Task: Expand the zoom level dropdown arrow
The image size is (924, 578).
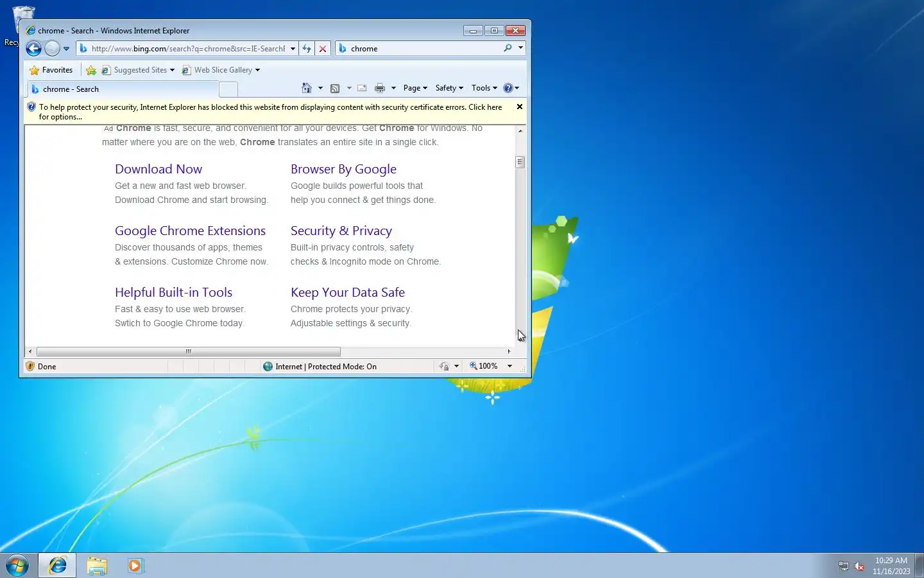Action: click(x=509, y=366)
